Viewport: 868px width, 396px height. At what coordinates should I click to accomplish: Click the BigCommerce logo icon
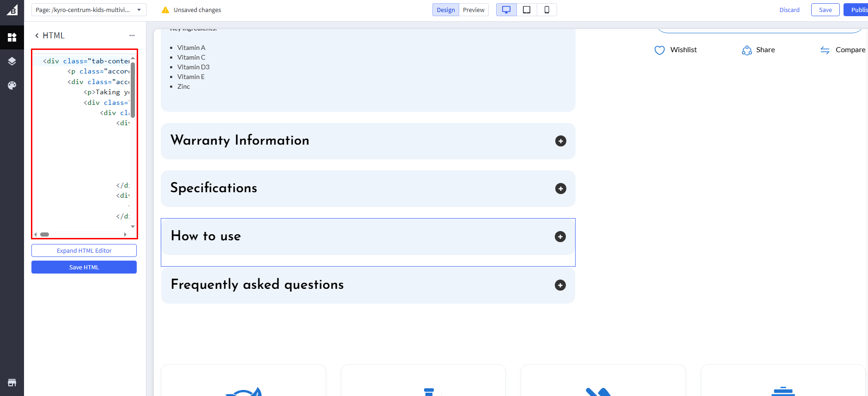[12, 10]
